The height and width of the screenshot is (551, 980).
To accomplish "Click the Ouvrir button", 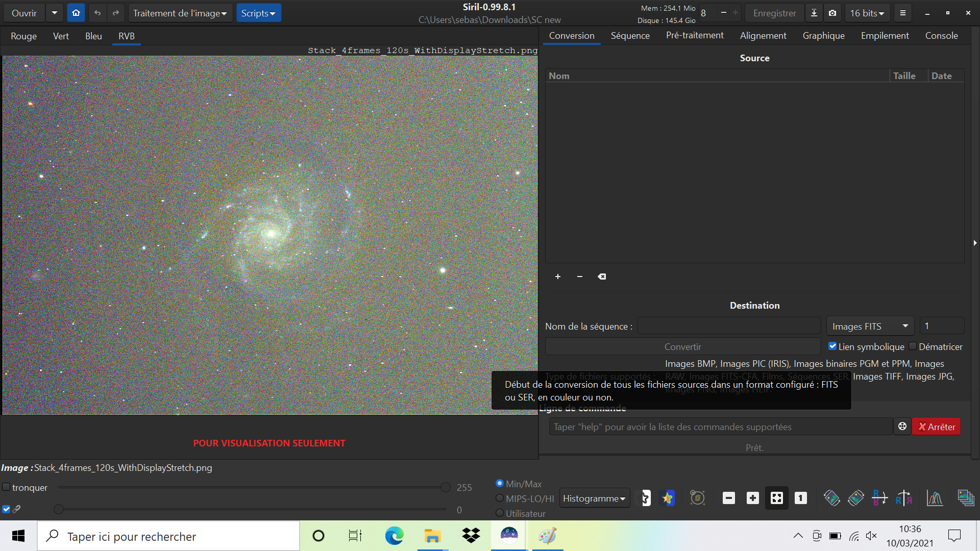I will click(x=24, y=13).
